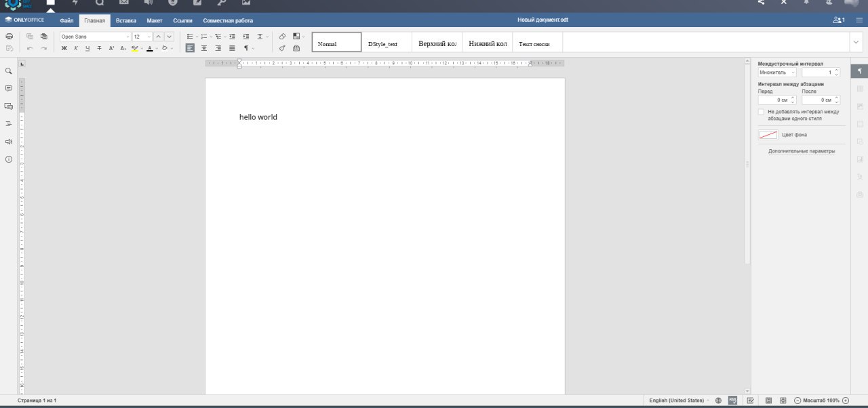Screen dimensions: 868x408
Task: Switch to the Совместная работа tab
Action: coord(228,20)
